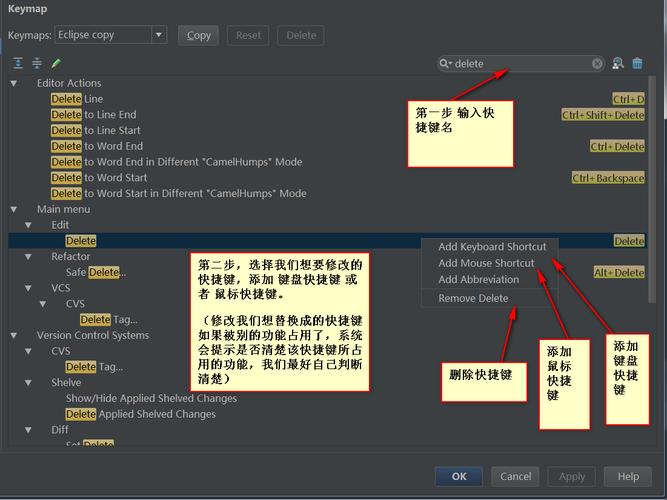The height and width of the screenshot is (500, 667).
Task: Click the Expand All tree icon
Action: [18, 63]
